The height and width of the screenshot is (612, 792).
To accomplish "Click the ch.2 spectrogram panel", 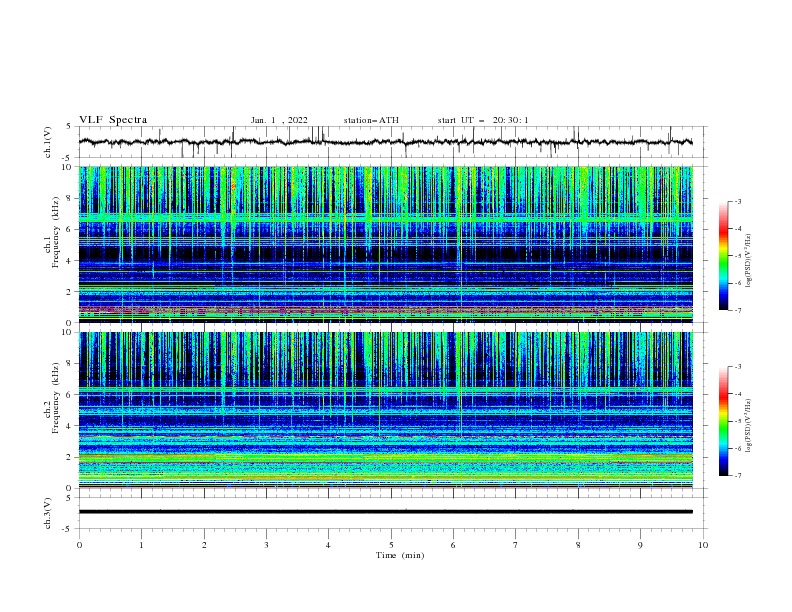I will tap(385, 410).
